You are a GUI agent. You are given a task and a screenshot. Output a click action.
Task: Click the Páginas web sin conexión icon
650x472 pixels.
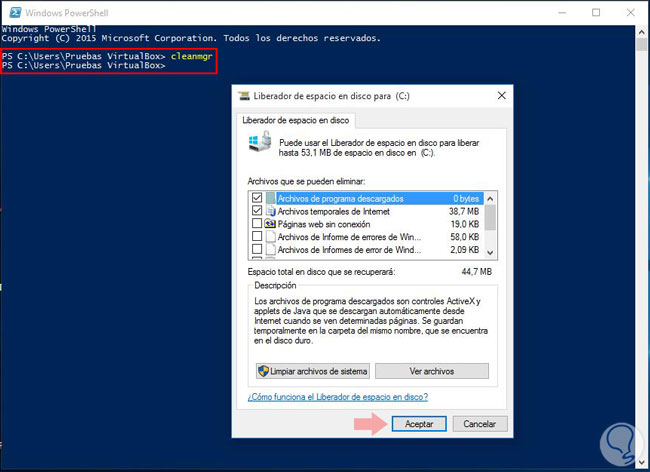click(x=271, y=224)
